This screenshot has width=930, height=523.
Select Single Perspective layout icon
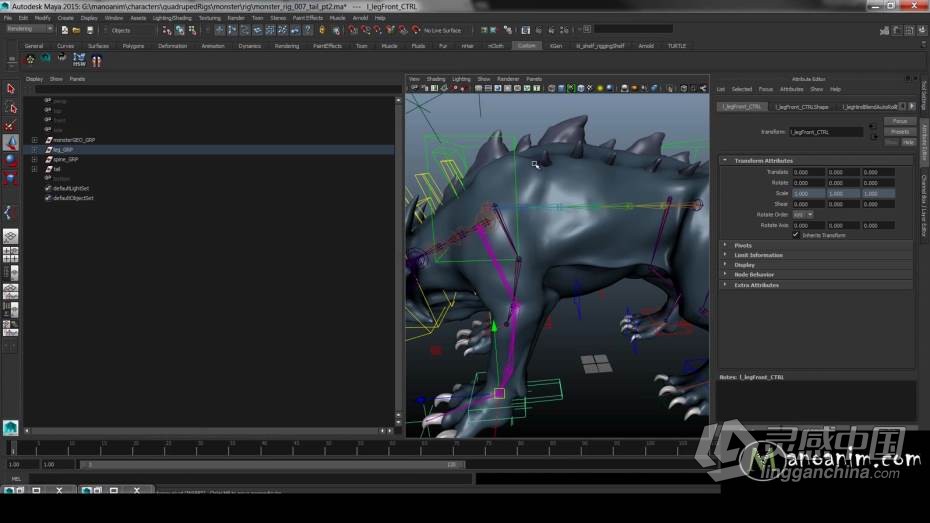click(10, 237)
